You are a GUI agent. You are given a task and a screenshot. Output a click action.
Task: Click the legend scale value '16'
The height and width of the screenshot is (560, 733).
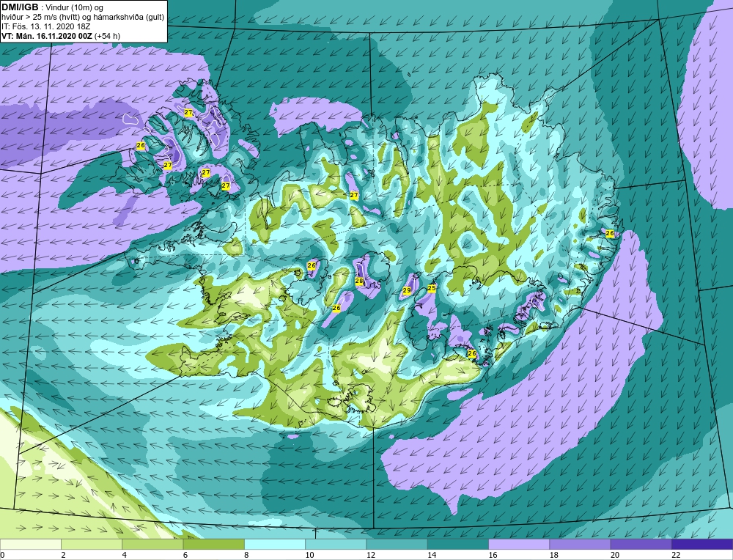[x=493, y=555]
